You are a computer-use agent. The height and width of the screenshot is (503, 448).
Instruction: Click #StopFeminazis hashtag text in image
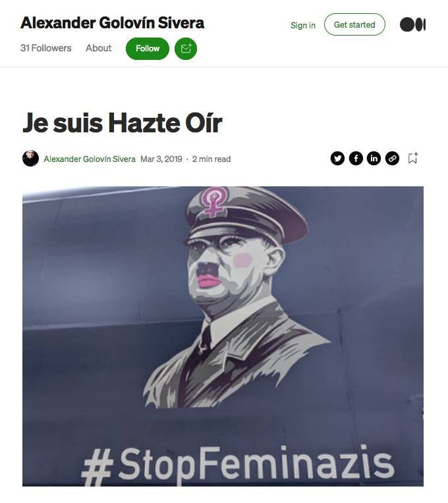[238, 464]
